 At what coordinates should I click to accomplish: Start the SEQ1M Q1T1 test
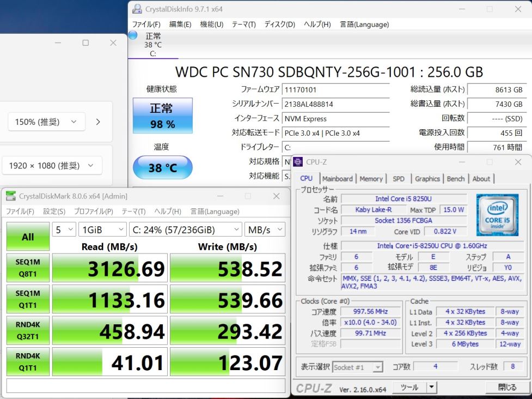28,299
